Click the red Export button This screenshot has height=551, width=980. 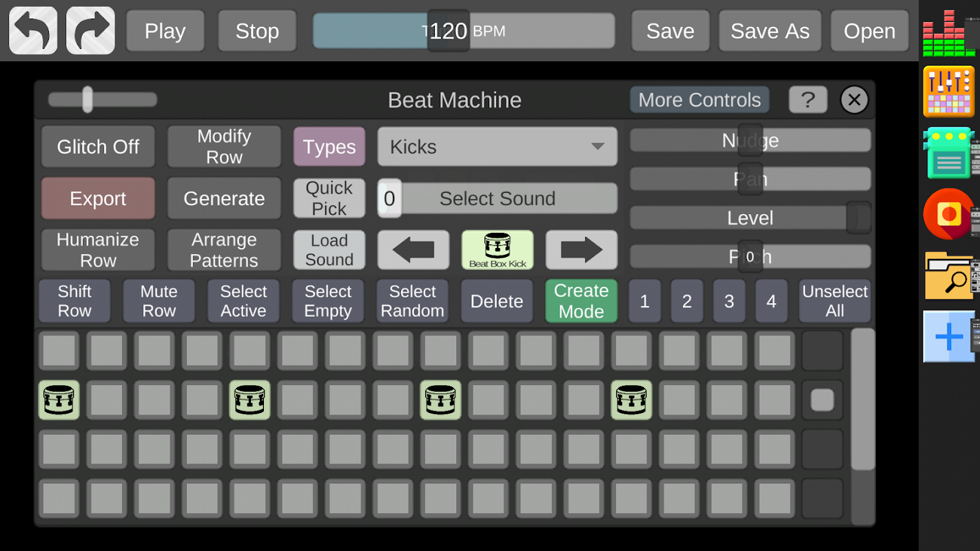coord(98,198)
